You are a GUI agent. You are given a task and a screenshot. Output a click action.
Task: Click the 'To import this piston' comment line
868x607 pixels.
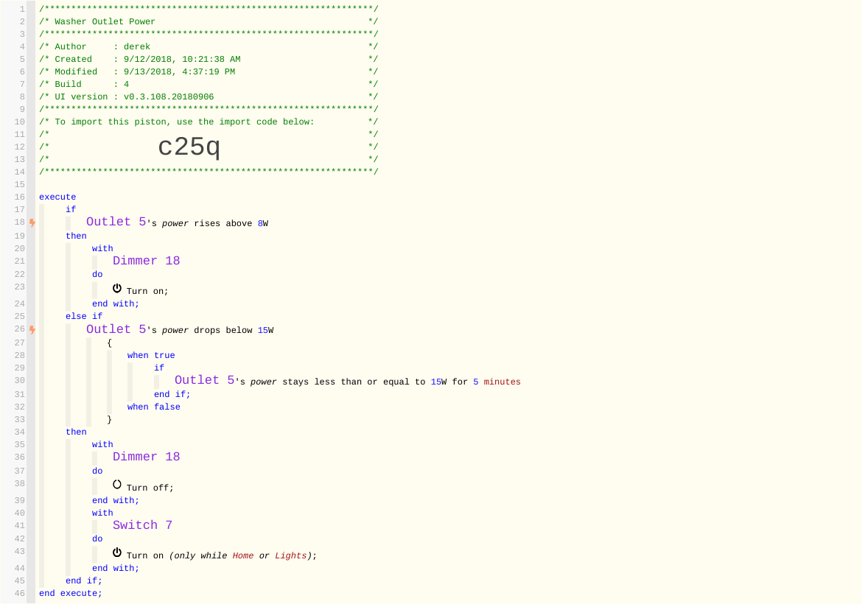(x=184, y=122)
